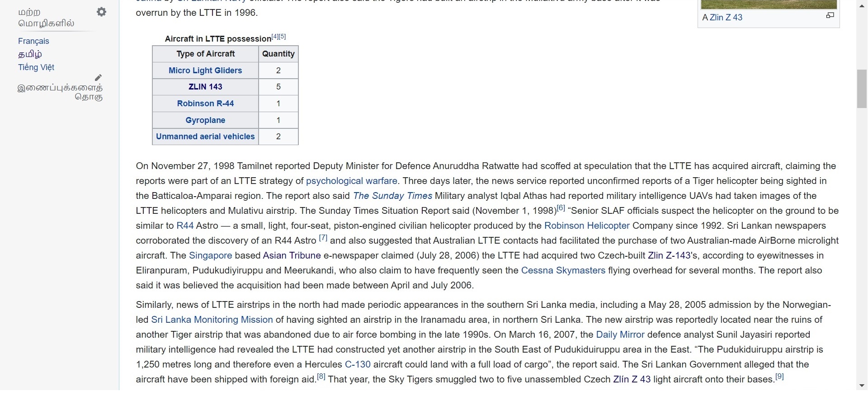Switch to the தமிழ் language version
The width and height of the screenshot is (868, 396).
pos(30,54)
